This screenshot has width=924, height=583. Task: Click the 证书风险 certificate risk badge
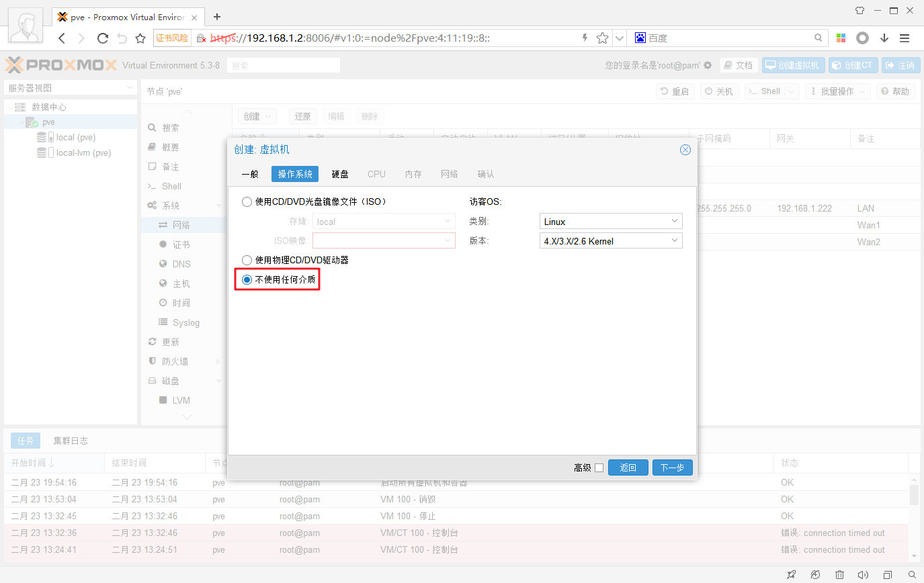173,38
